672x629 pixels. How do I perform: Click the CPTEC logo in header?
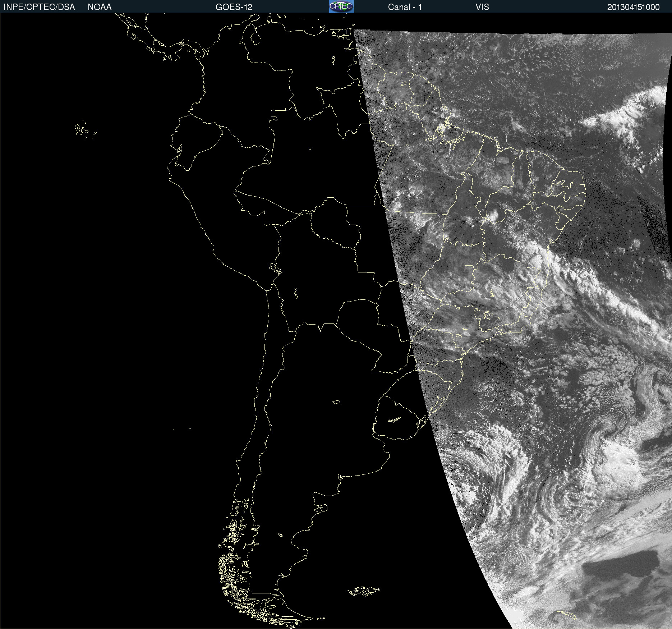point(341,6)
